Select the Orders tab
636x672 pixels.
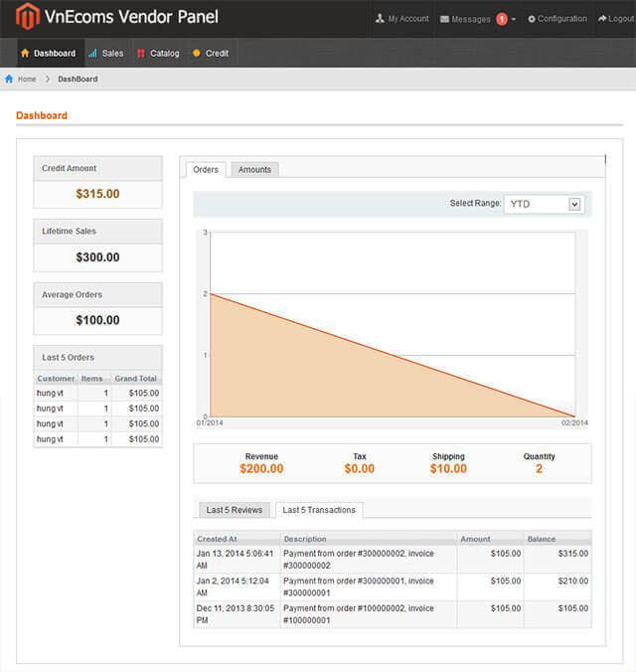[206, 170]
